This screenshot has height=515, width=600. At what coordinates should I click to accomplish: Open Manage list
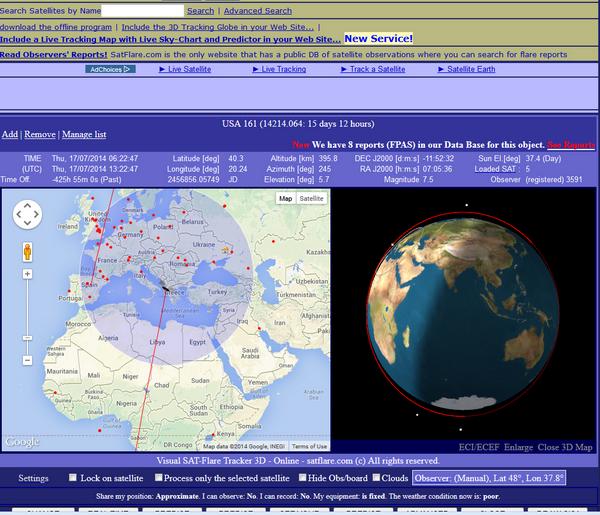point(84,134)
